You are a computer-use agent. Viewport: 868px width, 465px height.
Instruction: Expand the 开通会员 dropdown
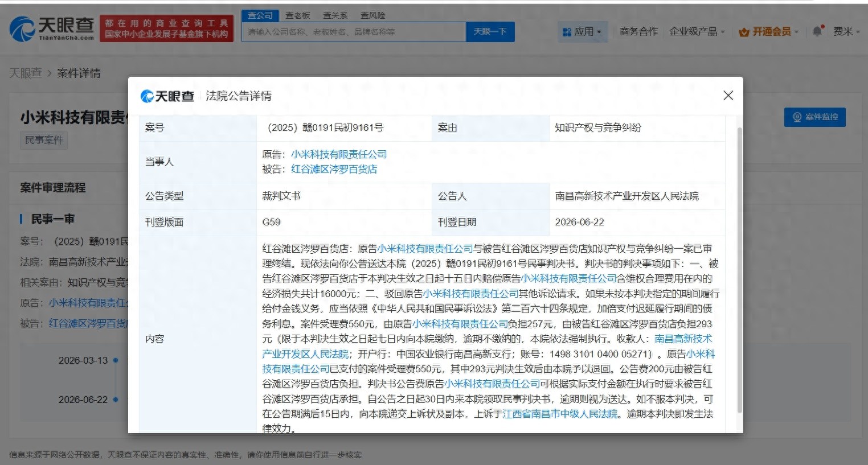[x=769, y=32]
